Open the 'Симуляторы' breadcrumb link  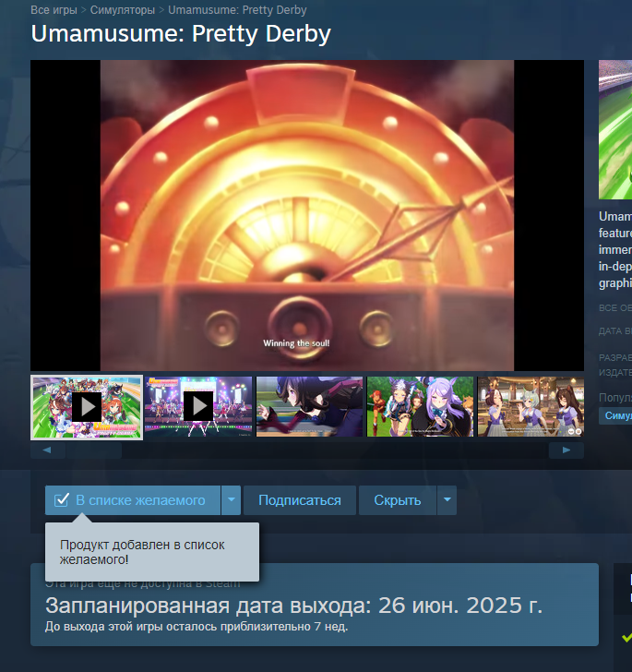coord(122,10)
